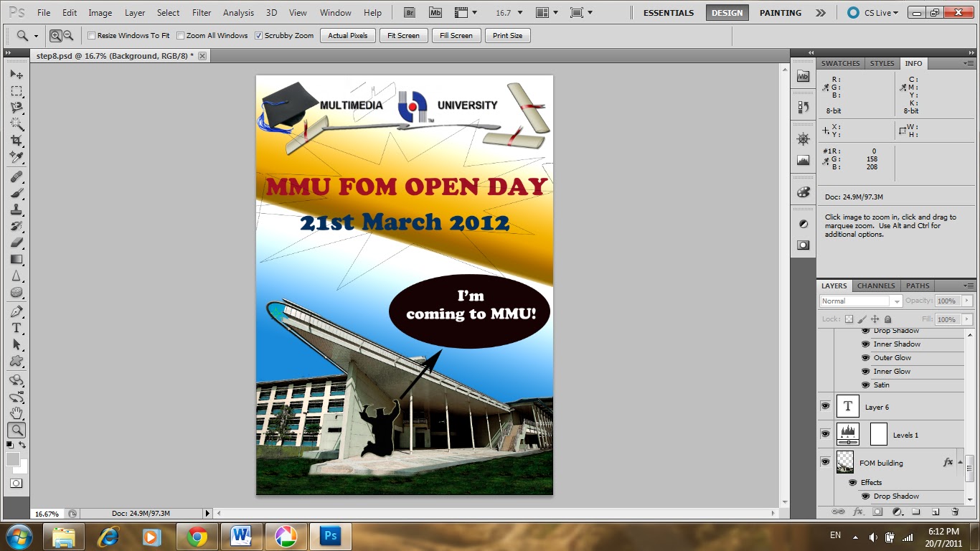
Task: Switch to the Swatches tab
Action: click(x=840, y=63)
